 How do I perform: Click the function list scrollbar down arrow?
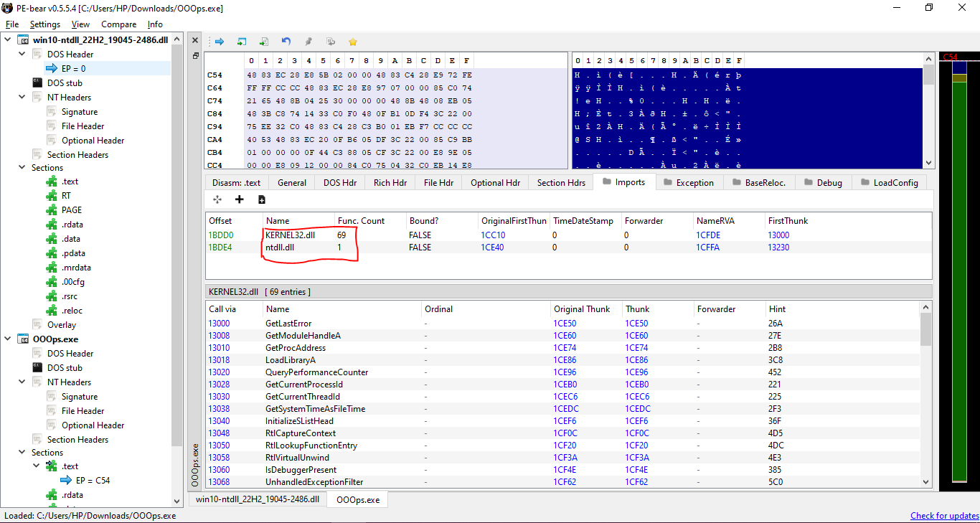(925, 482)
